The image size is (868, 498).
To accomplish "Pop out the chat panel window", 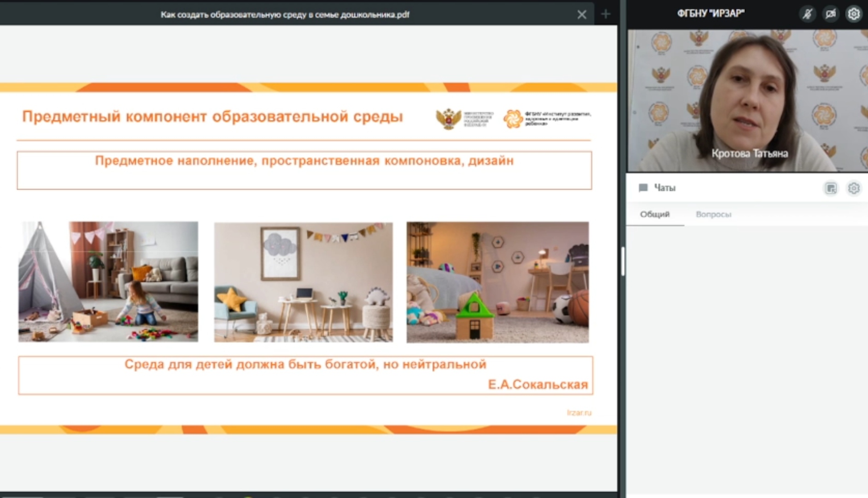I will coord(831,188).
